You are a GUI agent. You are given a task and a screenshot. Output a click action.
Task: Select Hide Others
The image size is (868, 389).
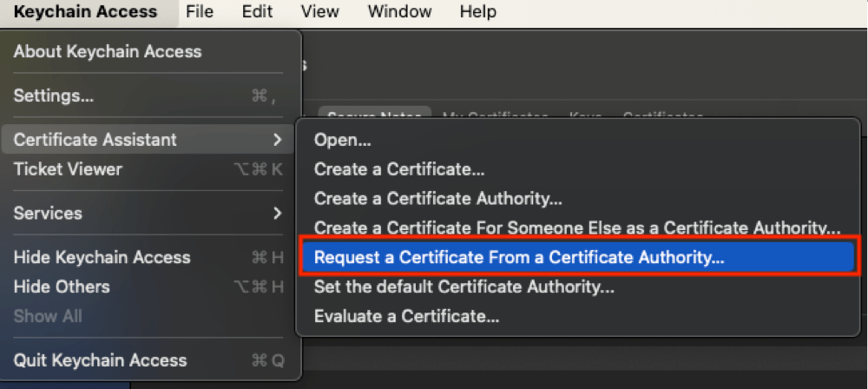[x=148, y=287]
